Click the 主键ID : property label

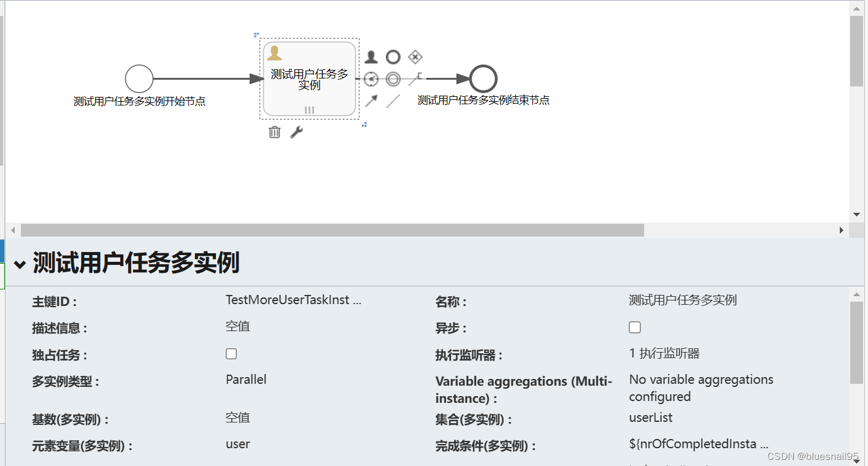coord(55,302)
